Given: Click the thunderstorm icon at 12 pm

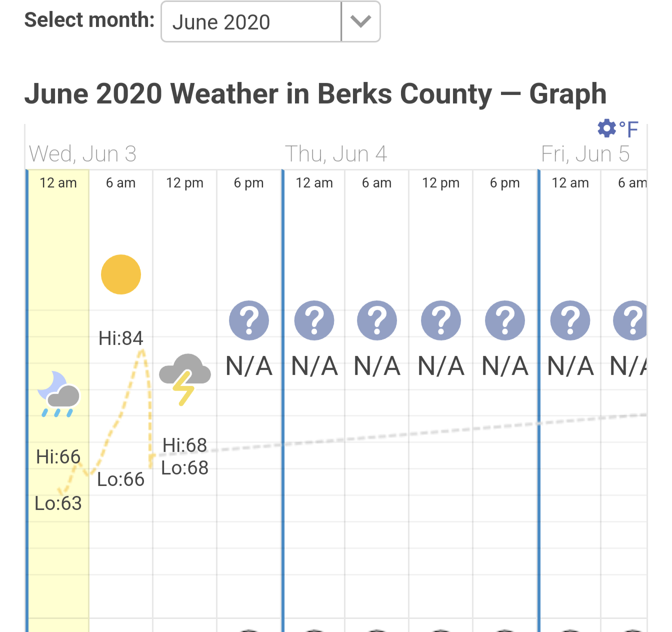Looking at the screenshot, I should click(x=184, y=378).
